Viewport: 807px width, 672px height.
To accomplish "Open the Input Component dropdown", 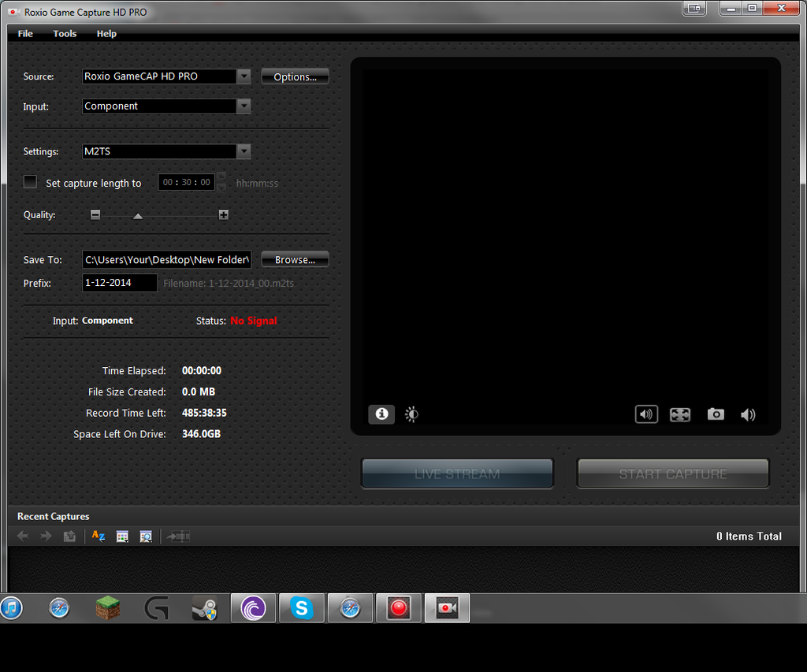I will (166, 106).
